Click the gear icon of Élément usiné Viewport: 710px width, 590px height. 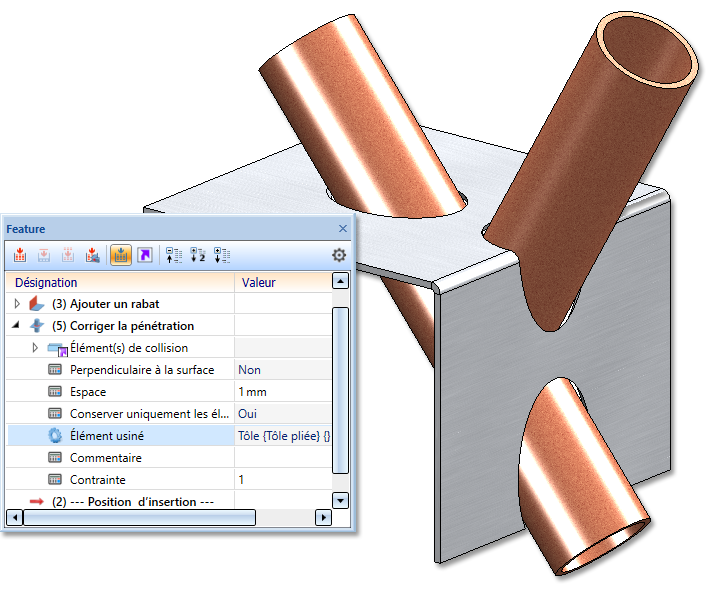[55, 436]
